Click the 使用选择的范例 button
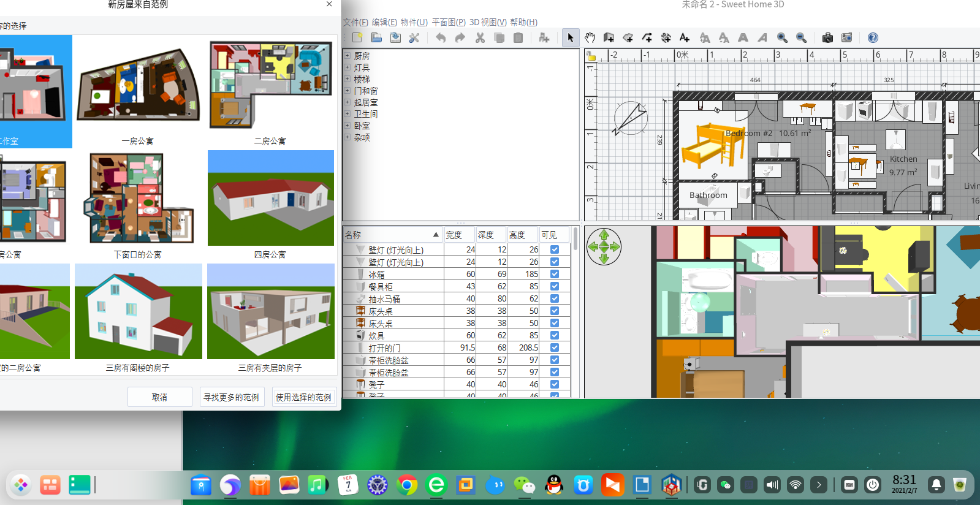 [303, 397]
